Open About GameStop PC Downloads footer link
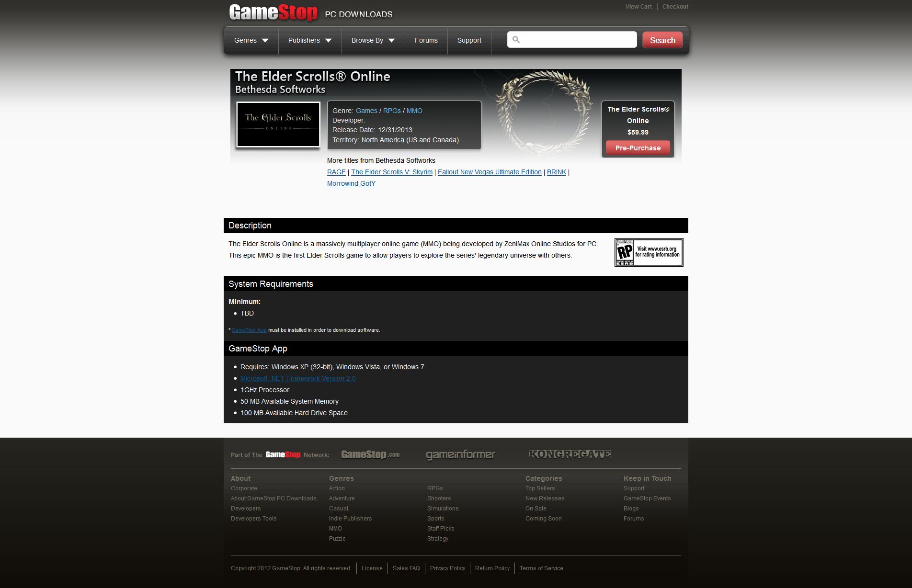 click(x=274, y=498)
